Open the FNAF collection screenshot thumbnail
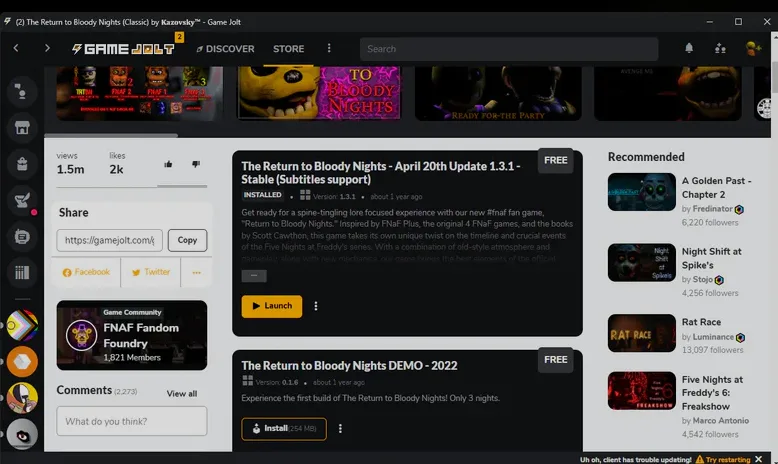 pos(139,93)
